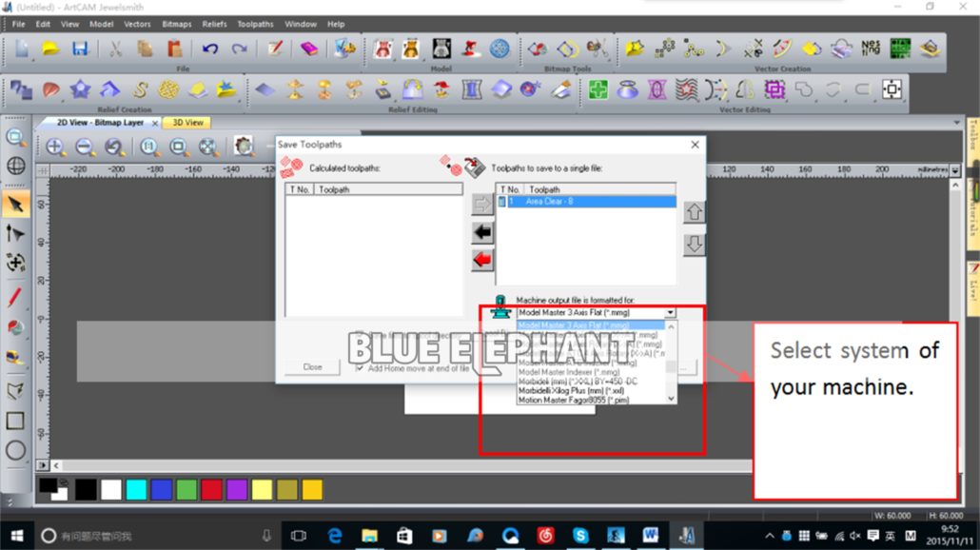This screenshot has height=550, width=980.
Task: Toggle 'Add Home move at end of file' checkbox
Action: point(360,368)
